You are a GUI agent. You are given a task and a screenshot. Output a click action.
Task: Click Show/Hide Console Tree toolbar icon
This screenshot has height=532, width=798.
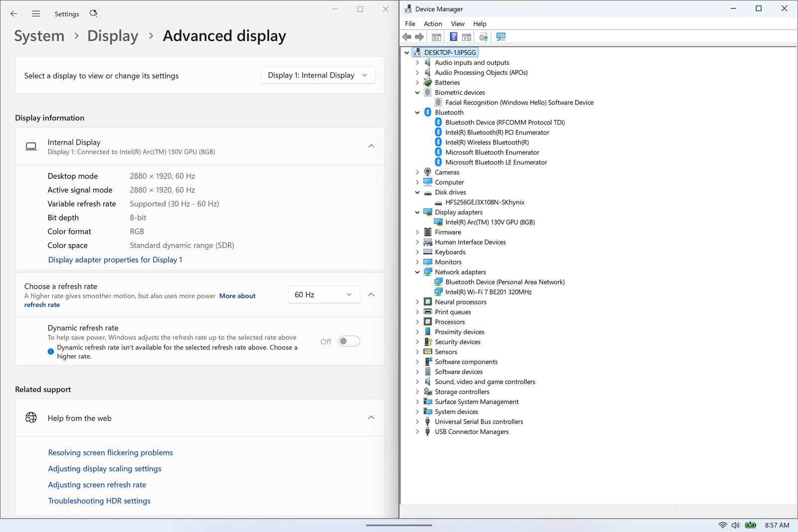click(436, 37)
